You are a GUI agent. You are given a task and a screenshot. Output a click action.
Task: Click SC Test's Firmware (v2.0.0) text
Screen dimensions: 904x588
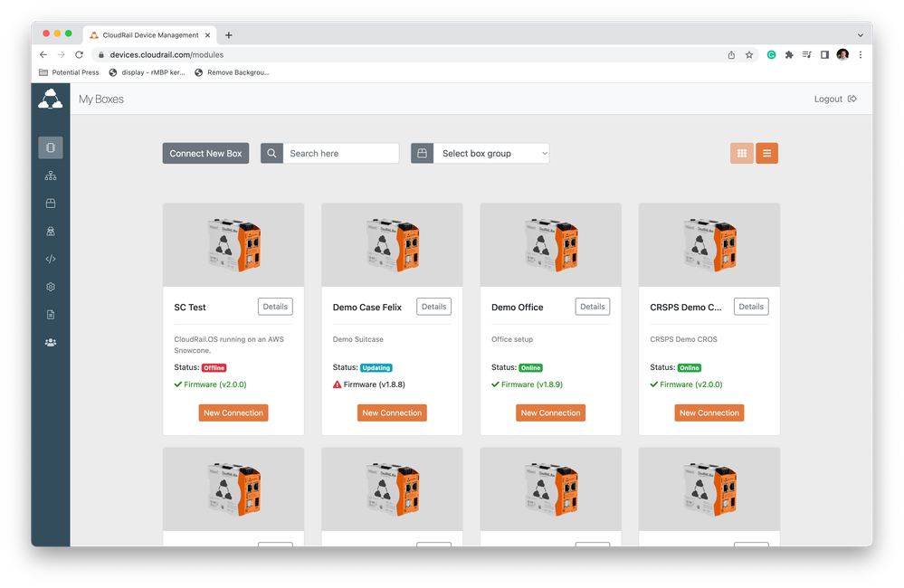pyautogui.click(x=215, y=384)
